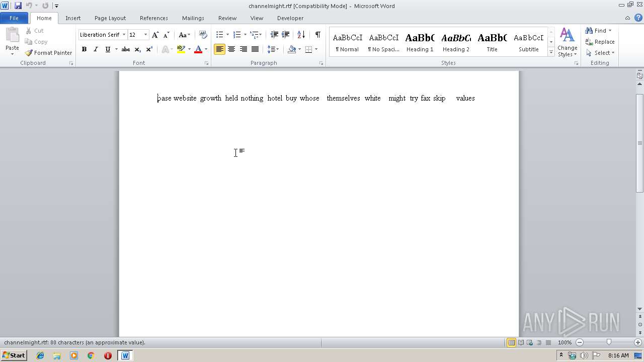Enable Justify alignment
This screenshot has width=644, height=362.
[255, 49]
